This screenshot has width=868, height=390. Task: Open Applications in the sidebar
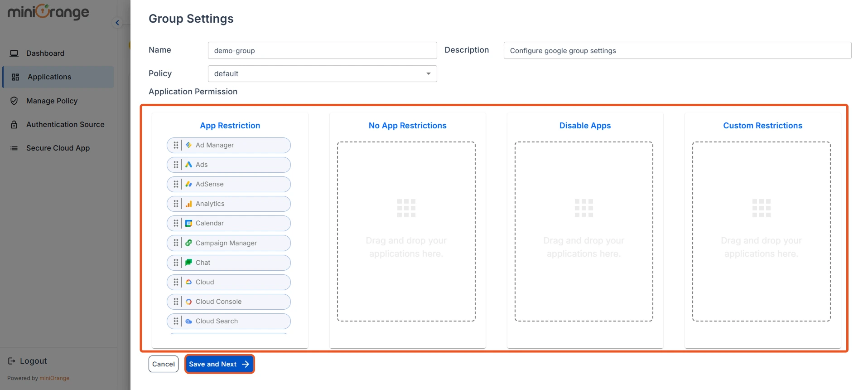coord(58,77)
